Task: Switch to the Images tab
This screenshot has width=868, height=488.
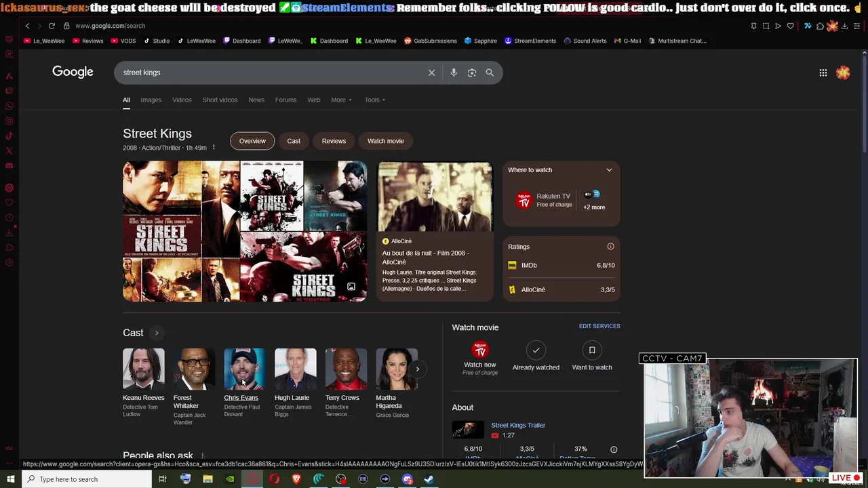Action: (151, 100)
